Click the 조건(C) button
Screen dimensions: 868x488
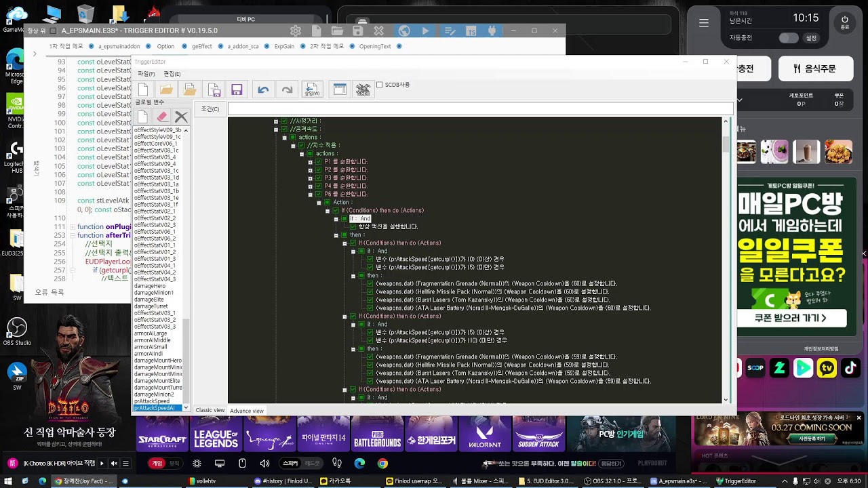(210, 109)
